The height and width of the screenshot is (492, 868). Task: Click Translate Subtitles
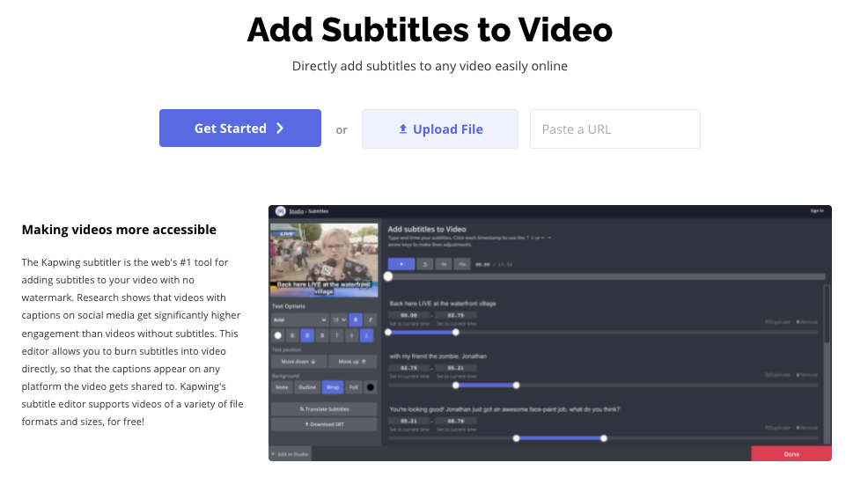click(324, 409)
